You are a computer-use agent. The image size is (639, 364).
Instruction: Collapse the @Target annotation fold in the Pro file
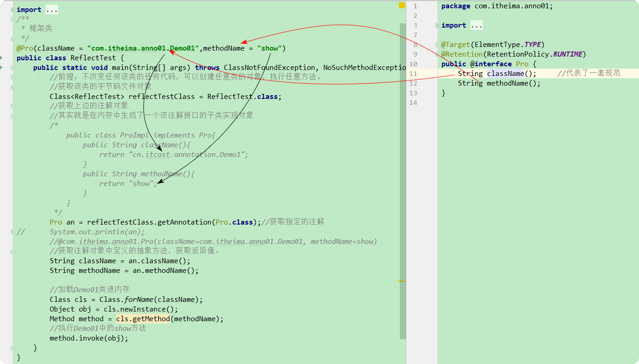click(437, 45)
